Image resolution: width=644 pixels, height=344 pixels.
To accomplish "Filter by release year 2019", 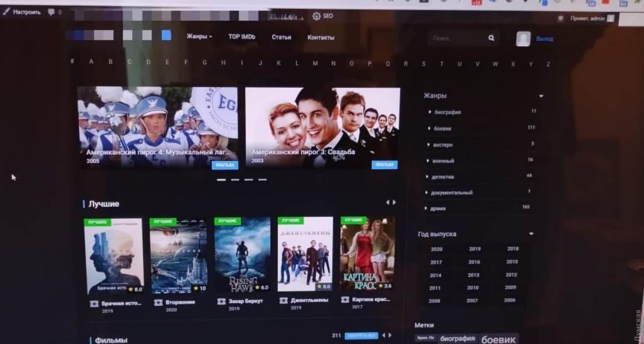I will pyautogui.click(x=474, y=249).
